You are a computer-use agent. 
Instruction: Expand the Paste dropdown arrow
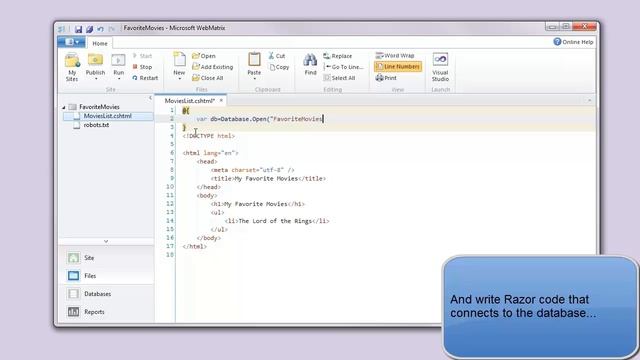coord(254,79)
